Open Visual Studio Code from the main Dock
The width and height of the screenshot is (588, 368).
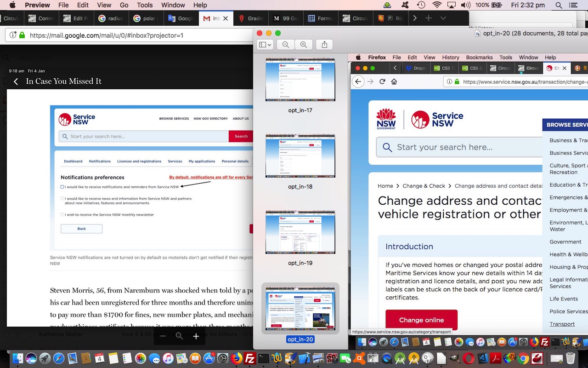click(483, 358)
